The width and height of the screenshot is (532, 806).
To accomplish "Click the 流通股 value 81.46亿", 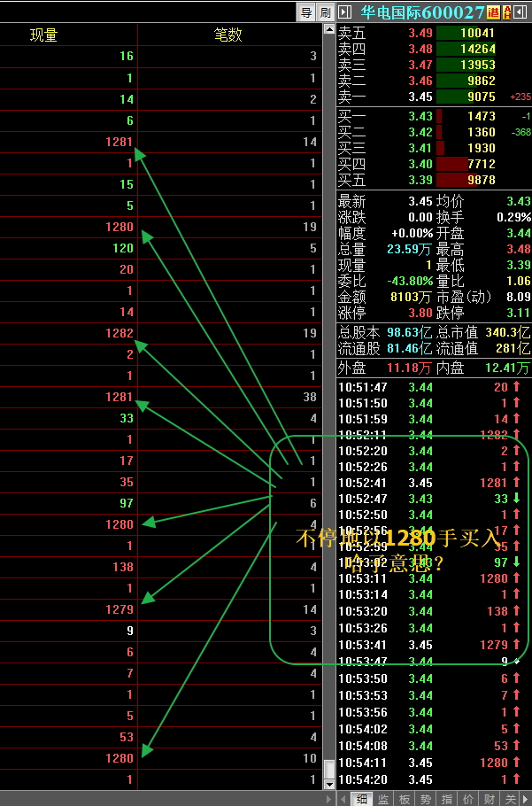I will point(409,348).
